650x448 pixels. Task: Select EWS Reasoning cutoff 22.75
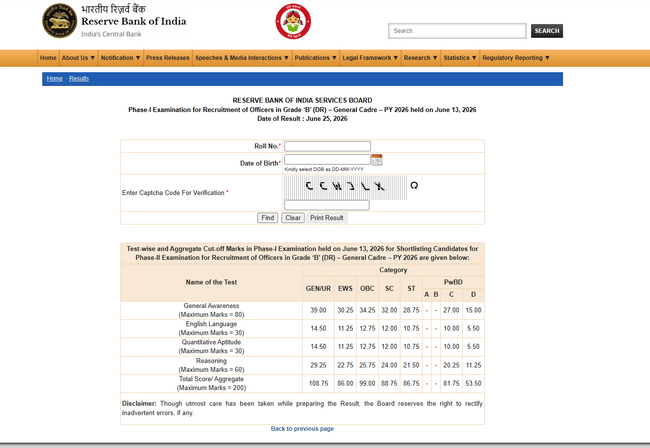coord(345,366)
